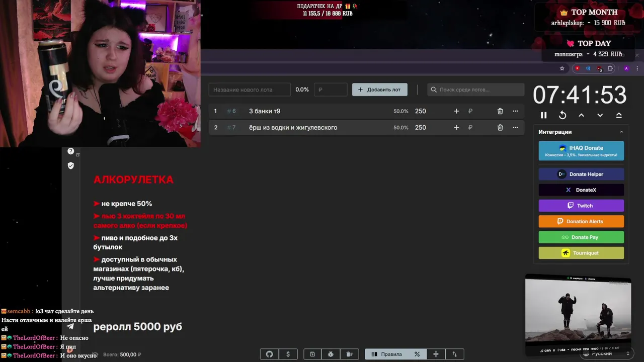Click the double-up arrow timer icon
Screen dimensions: 644x362
pos(619,115)
